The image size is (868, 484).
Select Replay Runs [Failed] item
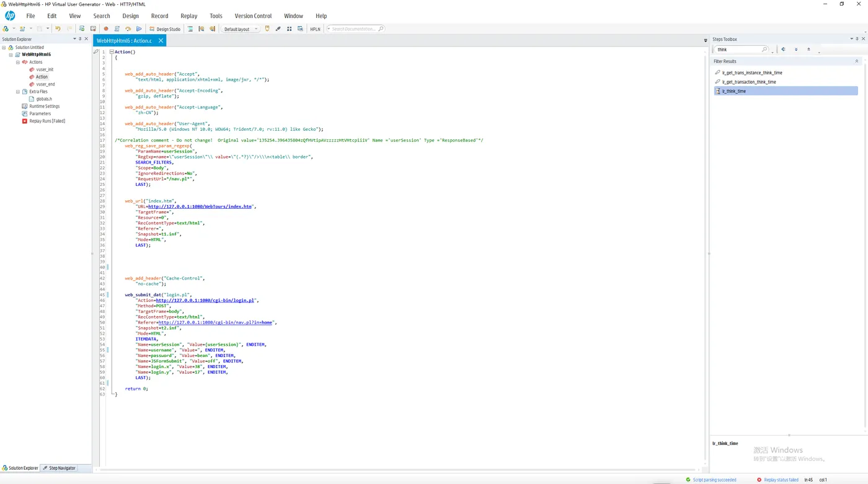click(x=47, y=121)
